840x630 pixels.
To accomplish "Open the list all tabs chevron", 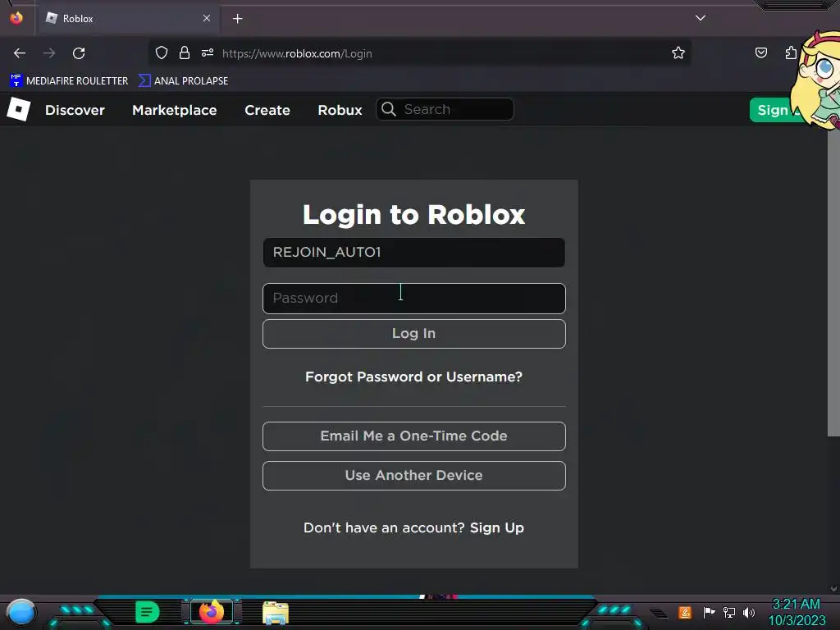I will coord(701,18).
